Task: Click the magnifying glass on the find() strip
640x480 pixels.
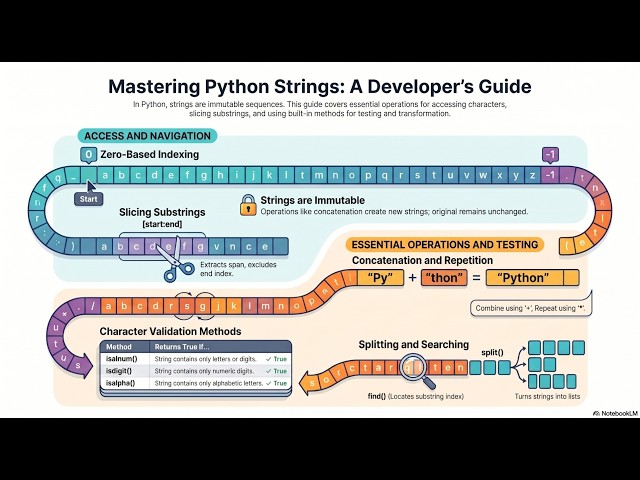Action: (x=417, y=371)
